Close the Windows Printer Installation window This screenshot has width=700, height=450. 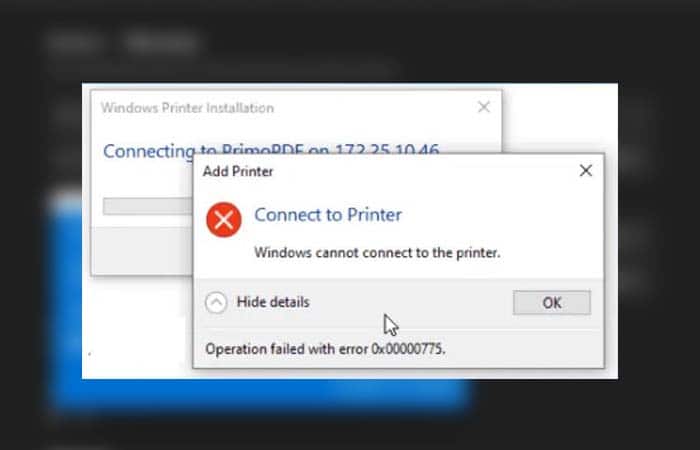[484, 107]
